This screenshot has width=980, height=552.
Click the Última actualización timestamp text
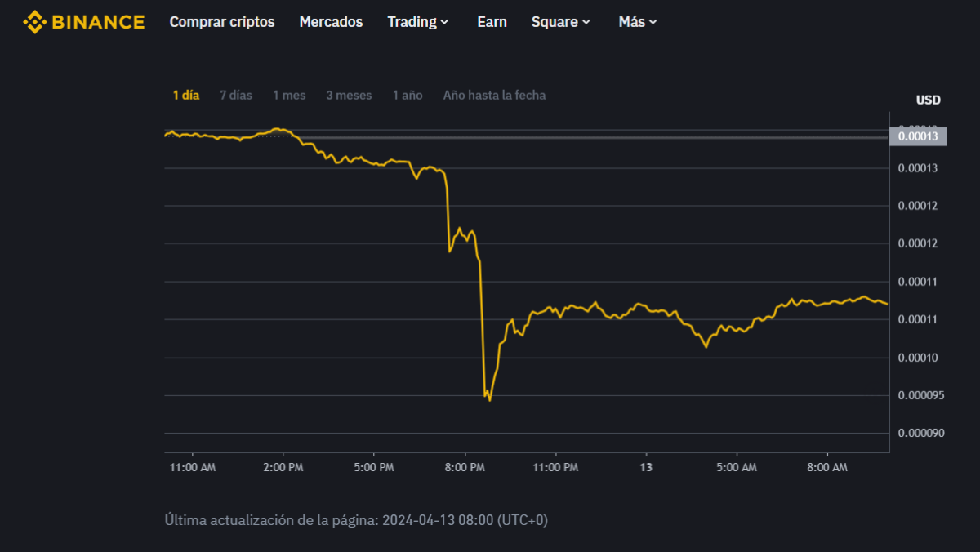356,519
